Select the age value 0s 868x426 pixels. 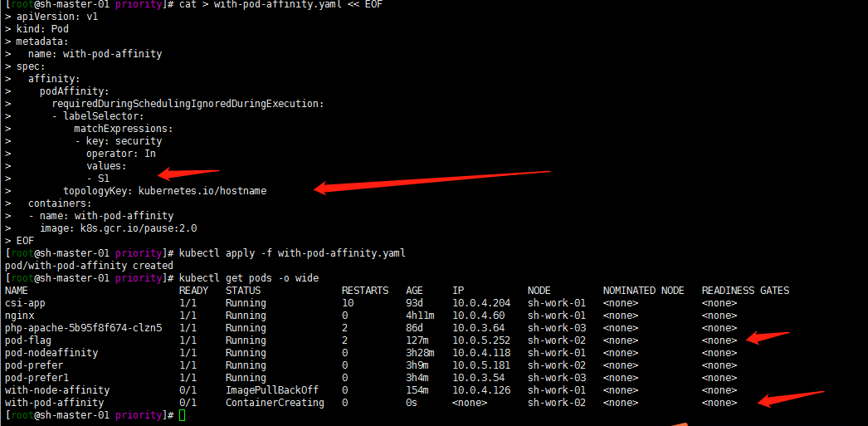pos(412,403)
